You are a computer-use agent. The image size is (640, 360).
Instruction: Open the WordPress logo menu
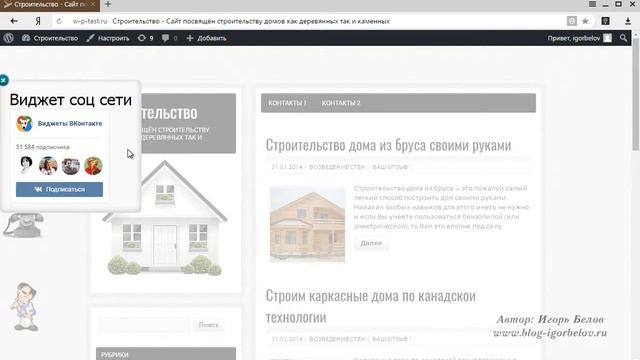[9, 38]
